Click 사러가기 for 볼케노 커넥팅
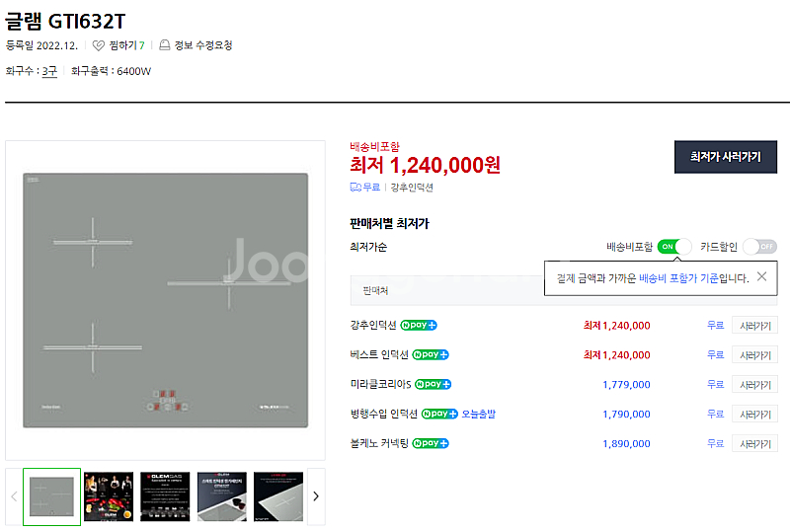Screen dimensions: 790x532 (754, 444)
